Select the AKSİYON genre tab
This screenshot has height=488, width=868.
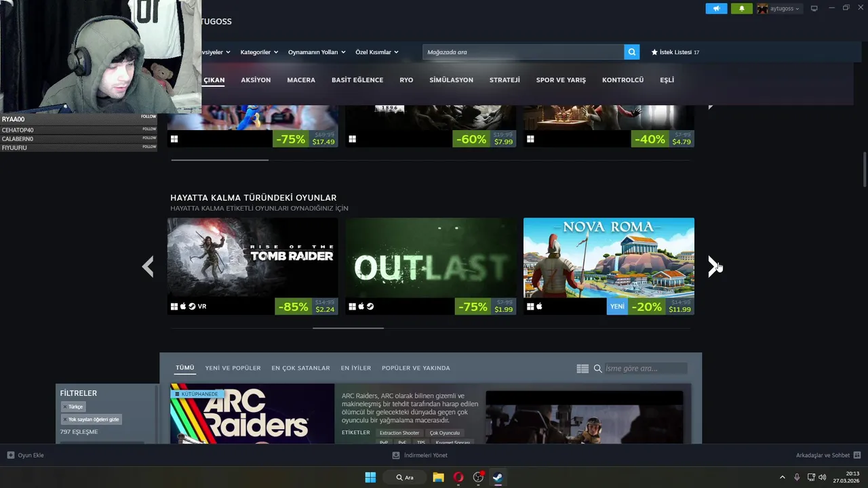pyautogui.click(x=256, y=80)
